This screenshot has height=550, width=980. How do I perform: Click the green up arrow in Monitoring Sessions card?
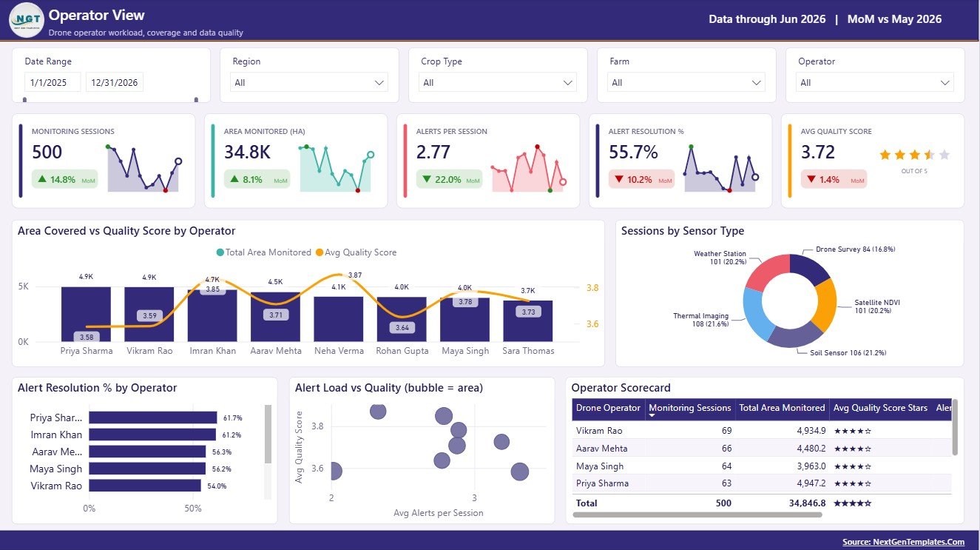coord(42,179)
